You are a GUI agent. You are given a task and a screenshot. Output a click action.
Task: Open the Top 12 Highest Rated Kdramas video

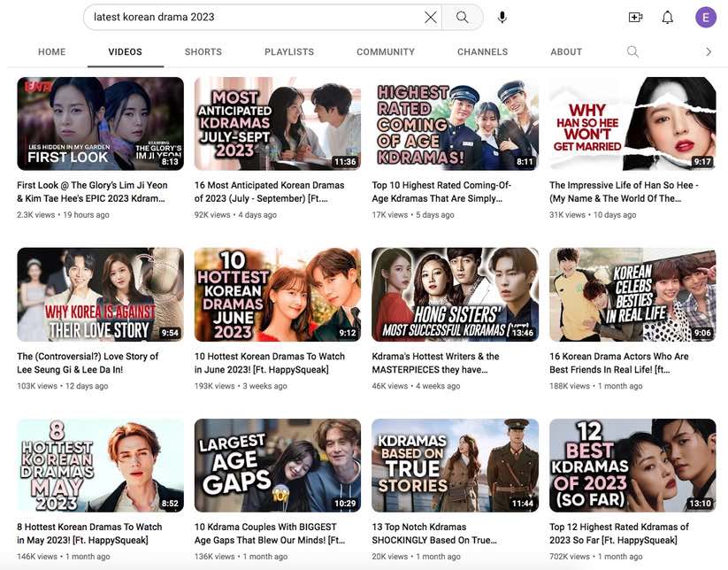(x=632, y=465)
